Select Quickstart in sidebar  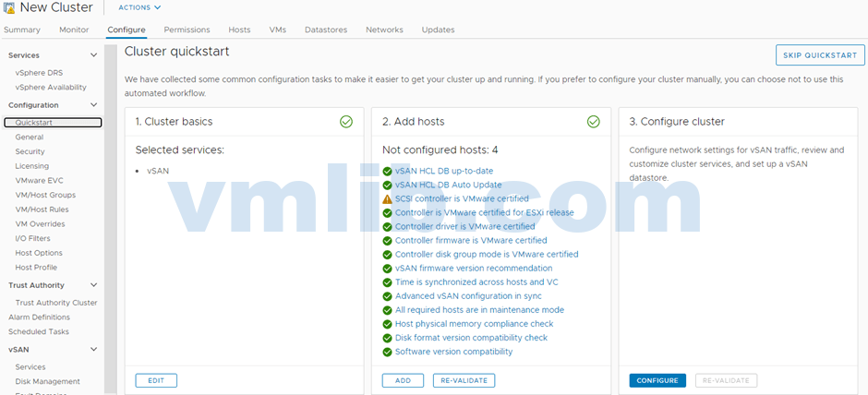53,123
